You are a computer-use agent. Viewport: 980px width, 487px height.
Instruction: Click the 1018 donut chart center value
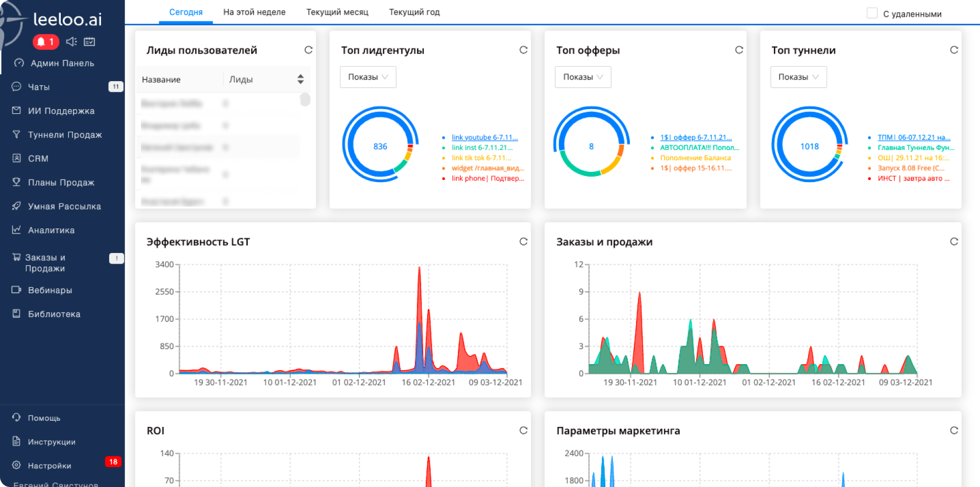810,146
